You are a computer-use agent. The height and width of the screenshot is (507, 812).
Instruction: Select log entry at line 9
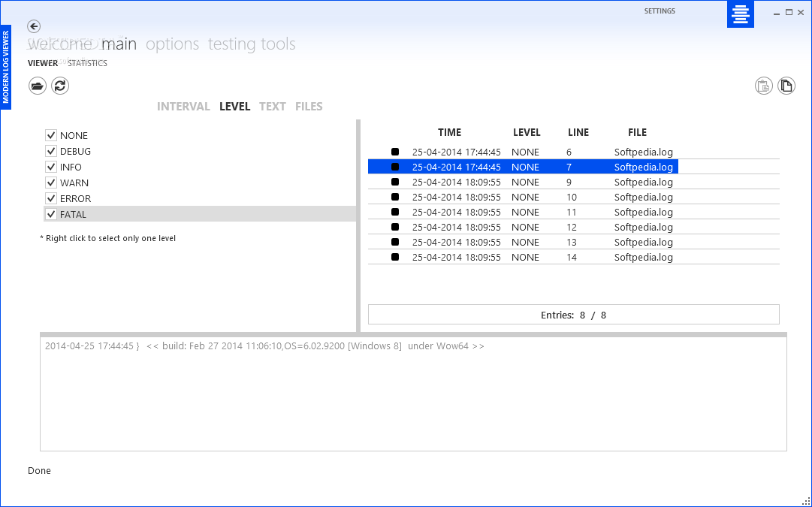tap(574, 182)
